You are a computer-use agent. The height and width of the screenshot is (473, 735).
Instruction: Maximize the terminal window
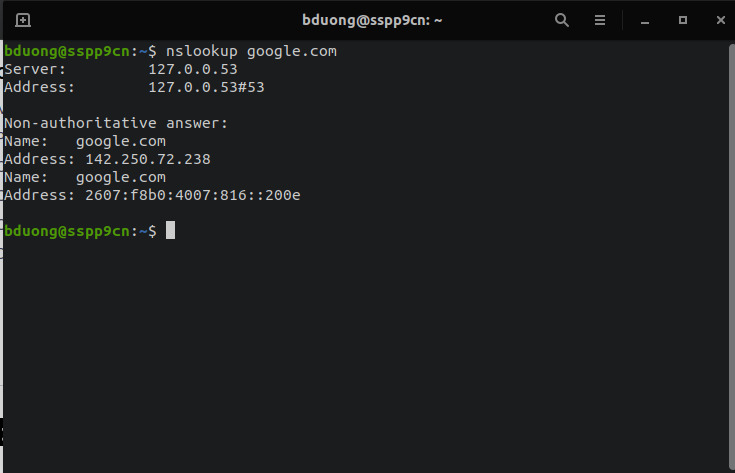(x=683, y=20)
